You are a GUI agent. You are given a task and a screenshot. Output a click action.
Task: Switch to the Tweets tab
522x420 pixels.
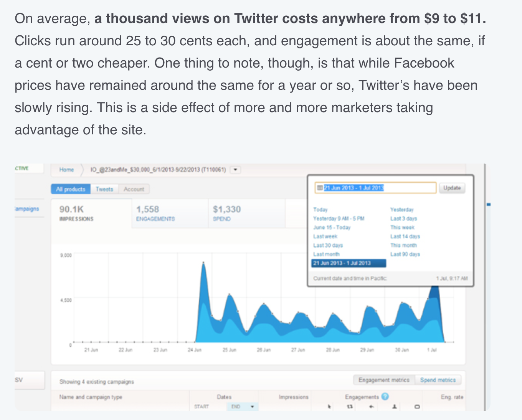tap(104, 189)
